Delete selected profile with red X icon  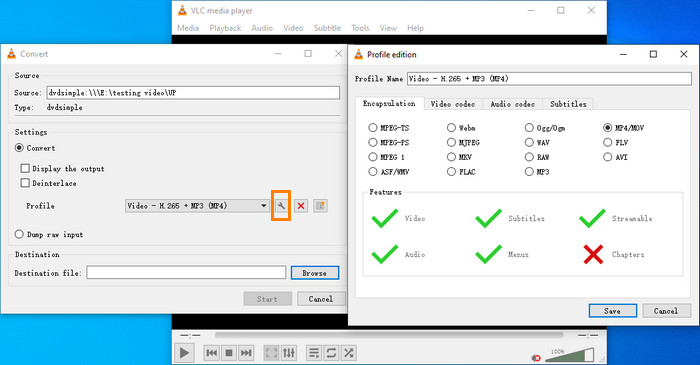tap(301, 206)
